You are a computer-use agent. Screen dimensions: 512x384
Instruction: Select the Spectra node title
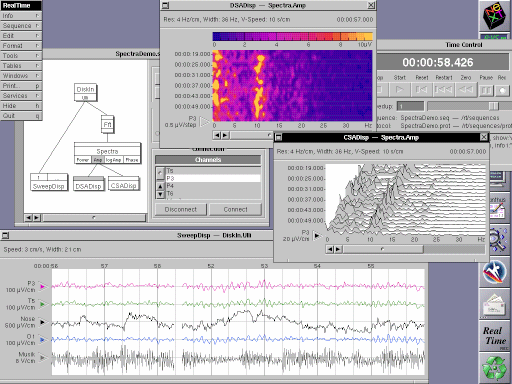pyautogui.click(x=107, y=151)
